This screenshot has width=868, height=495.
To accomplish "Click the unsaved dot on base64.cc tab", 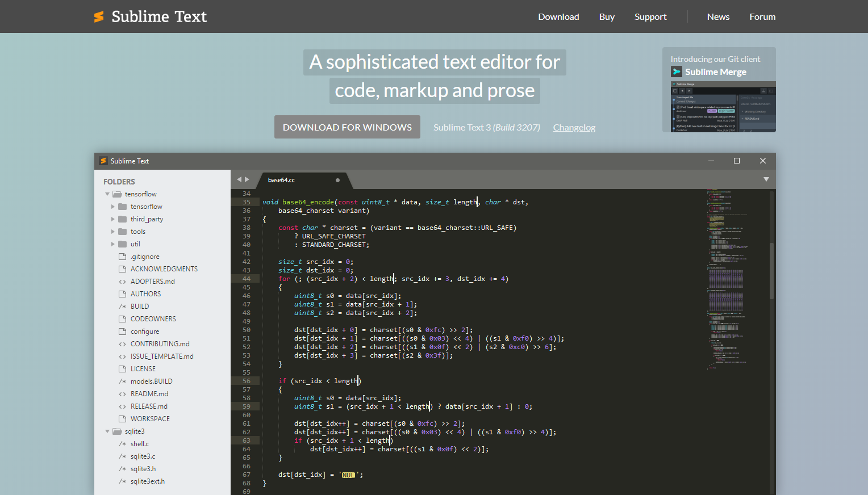I will [337, 180].
